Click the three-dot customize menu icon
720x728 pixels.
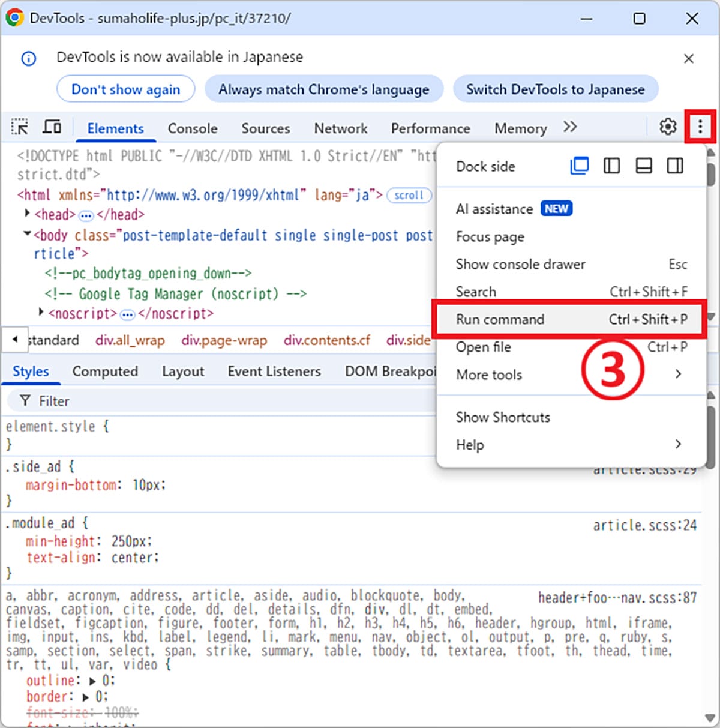pos(700,127)
